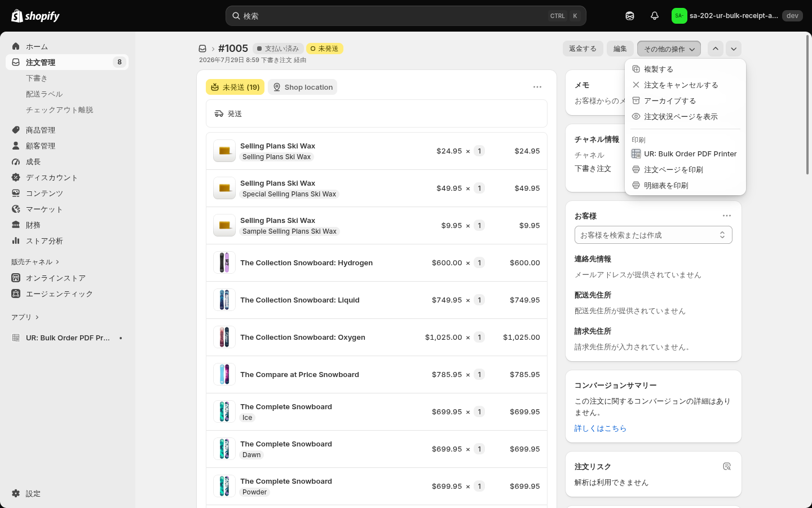Open the お客様 card three-dot menu
The height and width of the screenshot is (508, 812).
(727, 216)
